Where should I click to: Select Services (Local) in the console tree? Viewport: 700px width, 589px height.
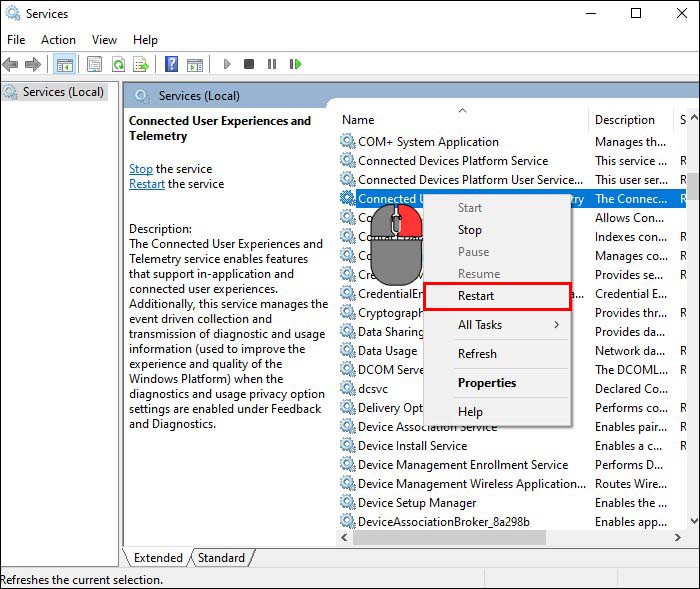(62, 92)
